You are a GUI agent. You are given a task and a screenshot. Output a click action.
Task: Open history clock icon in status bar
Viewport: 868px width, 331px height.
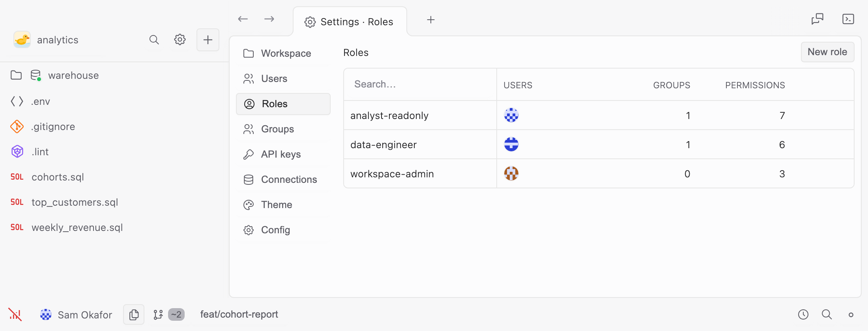(803, 314)
